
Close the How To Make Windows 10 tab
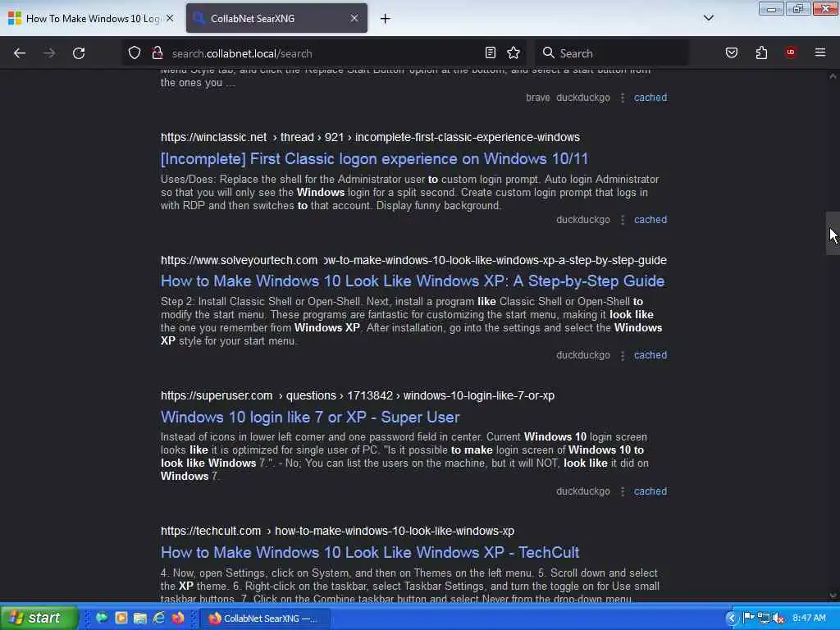coord(170,18)
